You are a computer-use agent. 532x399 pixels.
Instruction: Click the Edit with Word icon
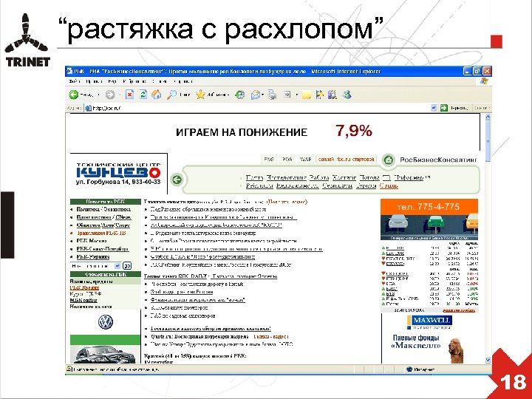[287, 95]
